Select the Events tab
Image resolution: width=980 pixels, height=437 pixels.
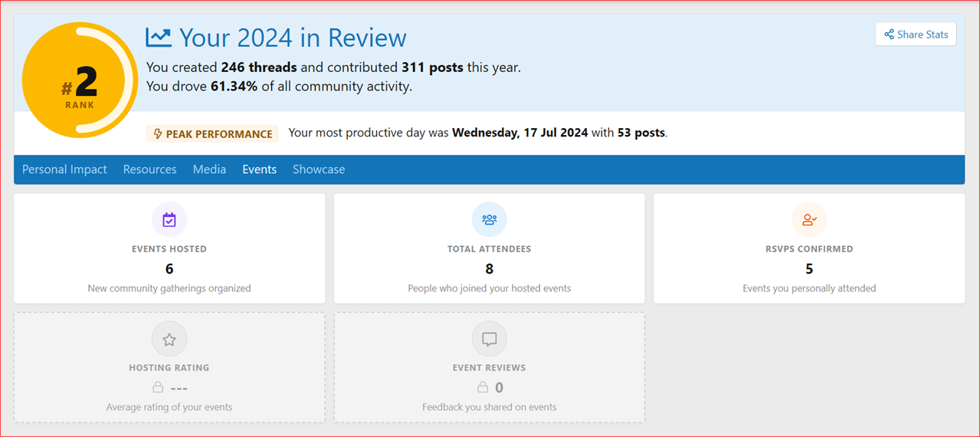click(259, 169)
